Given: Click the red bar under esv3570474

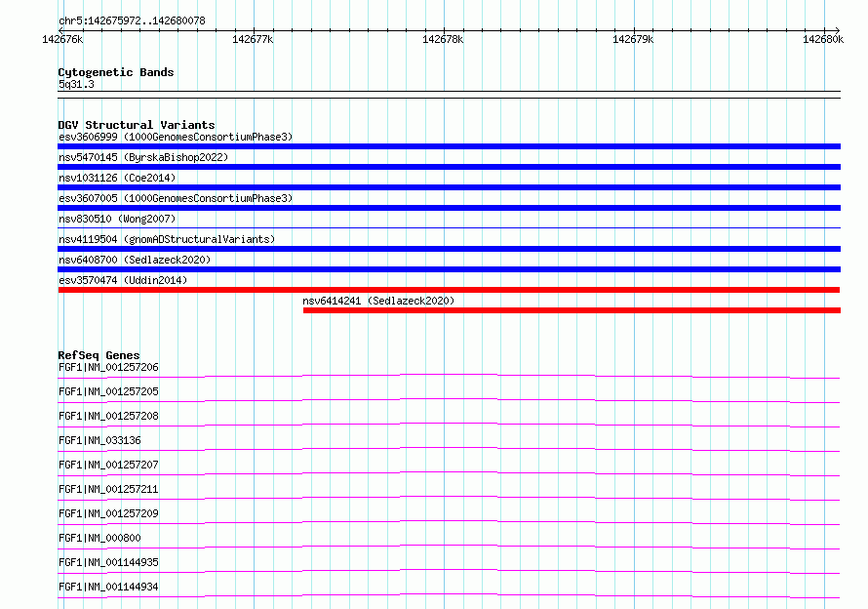Looking at the screenshot, I should (x=449, y=290).
